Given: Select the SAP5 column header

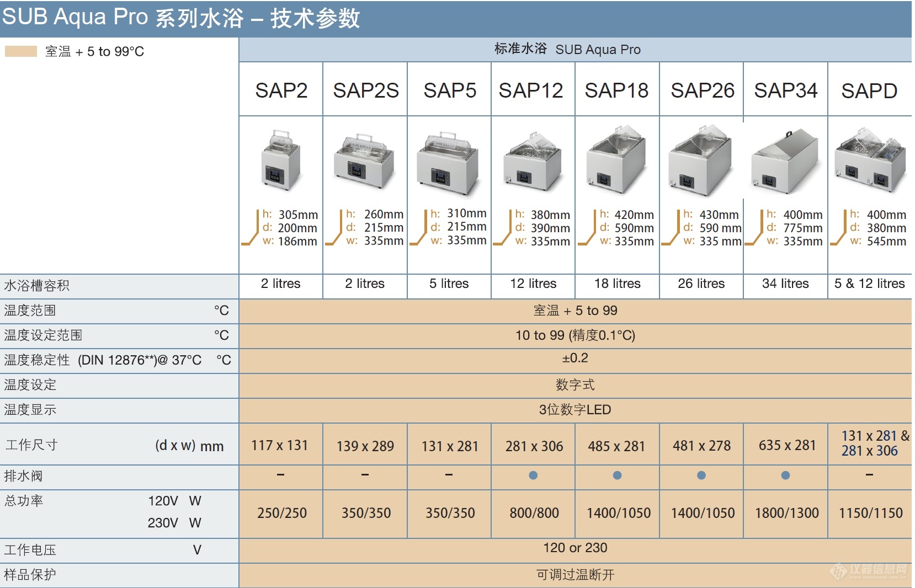Looking at the screenshot, I should pyautogui.click(x=450, y=90).
